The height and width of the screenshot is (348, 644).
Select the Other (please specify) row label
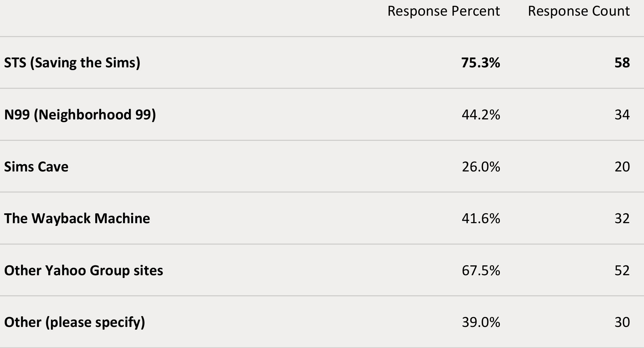pyautogui.click(x=74, y=322)
